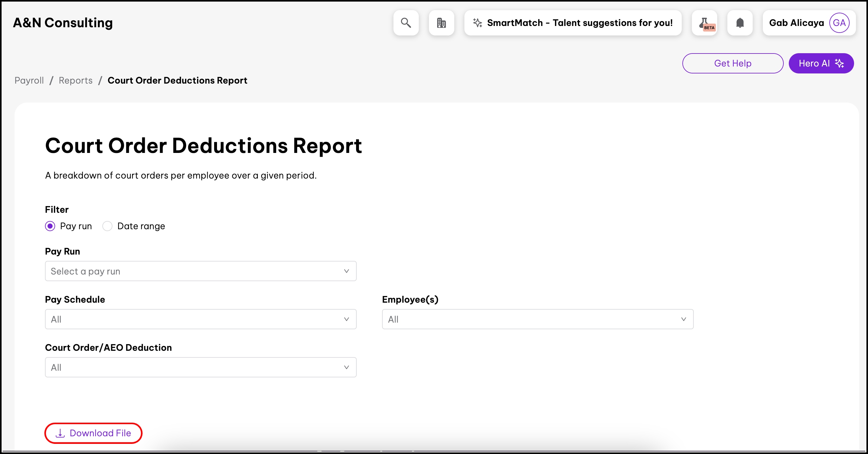Expand the Select a pay run dropdown
Screen dimensions: 868x454
201,271
